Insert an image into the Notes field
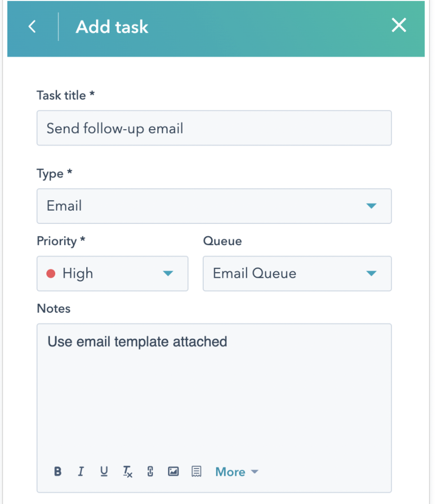Viewport: 435px width, 504px height. point(173,471)
